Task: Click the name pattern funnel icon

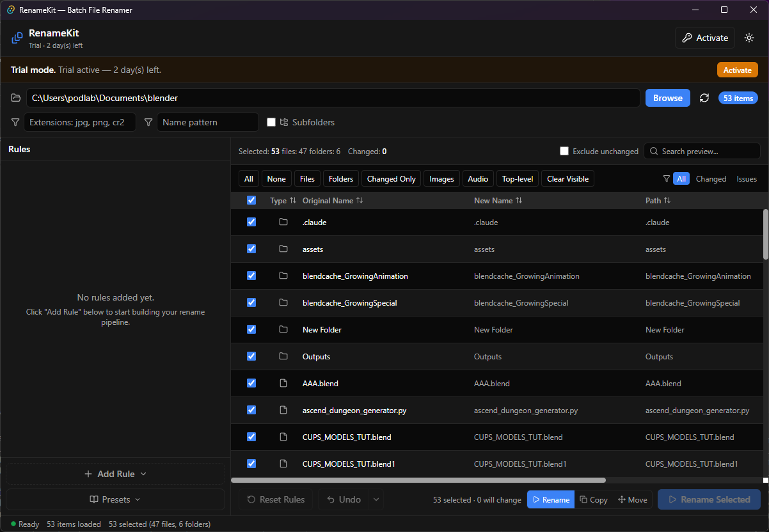Action: 148,122
